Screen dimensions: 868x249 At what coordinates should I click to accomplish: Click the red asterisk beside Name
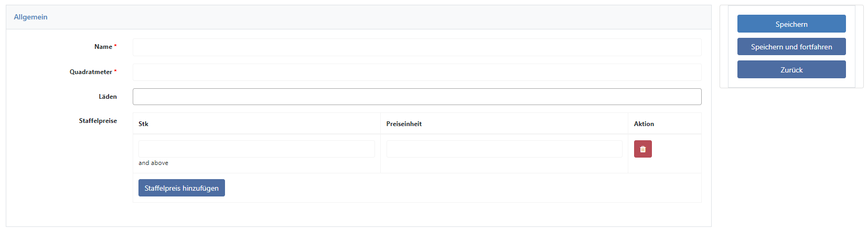coord(115,46)
